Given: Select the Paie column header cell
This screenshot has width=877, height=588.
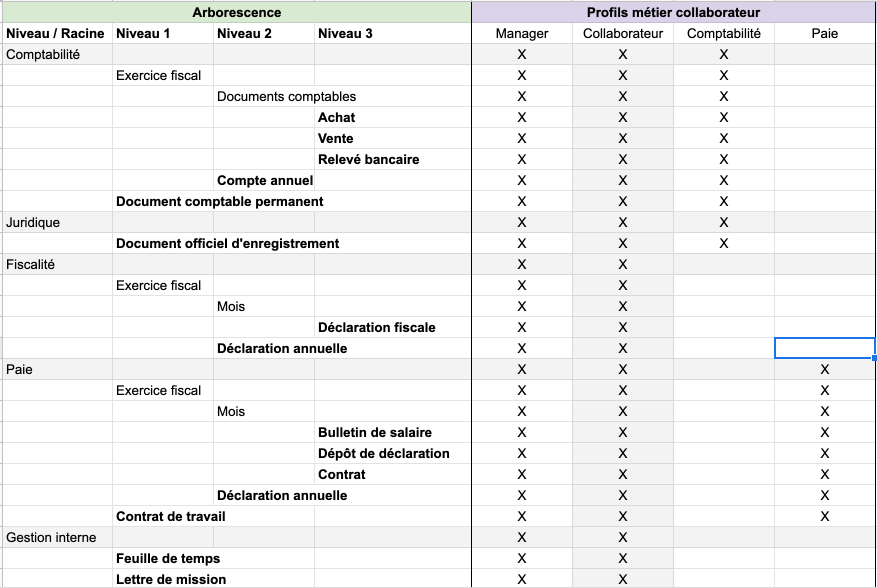Looking at the screenshot, I should point(825,33).
